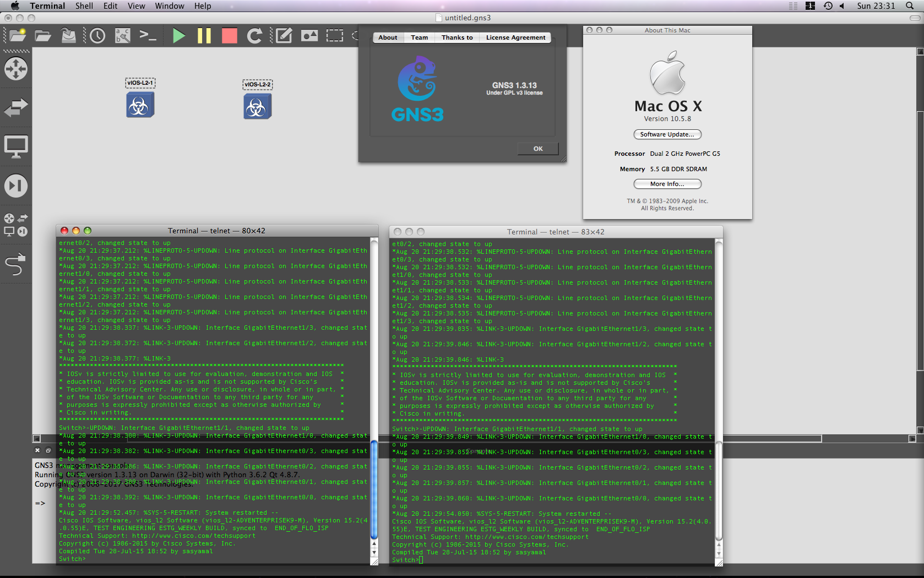Browse switches in device dock
Screen dimensions: 924x578
[15, 107]
